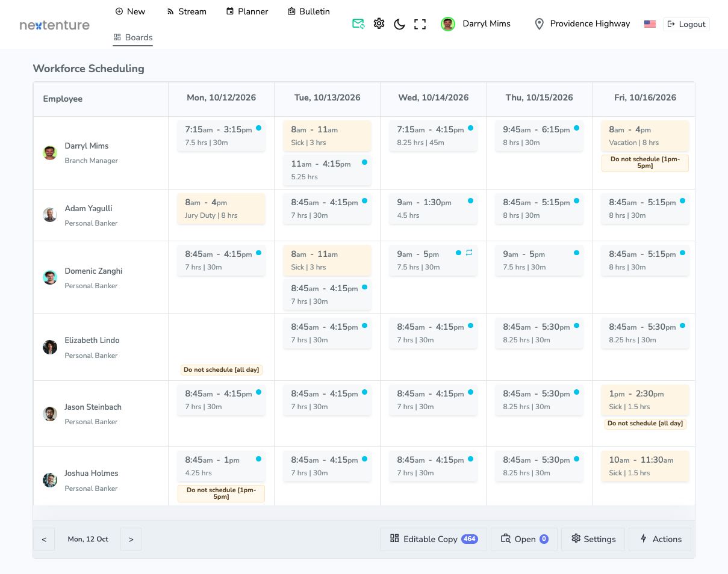Open the scheduling Settings button
The height and width of the screenshot is (574, 728).
593,539
